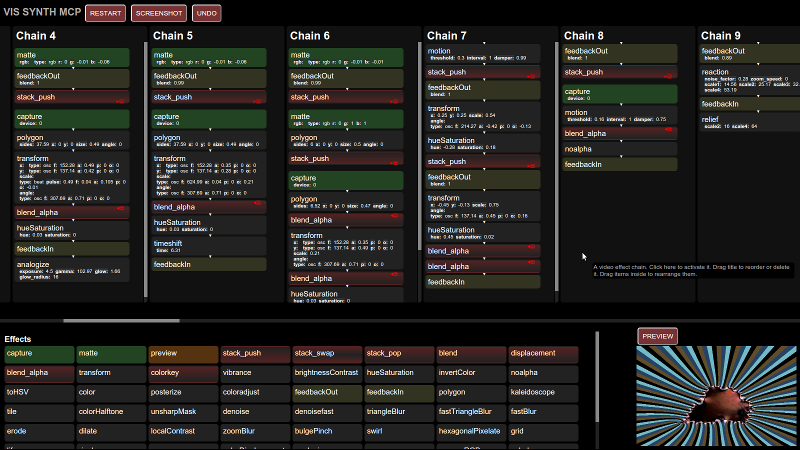This screenshot has height=450, width=800.
Task: Select the noalpha item in Chain 8
Action: (626, 148)
